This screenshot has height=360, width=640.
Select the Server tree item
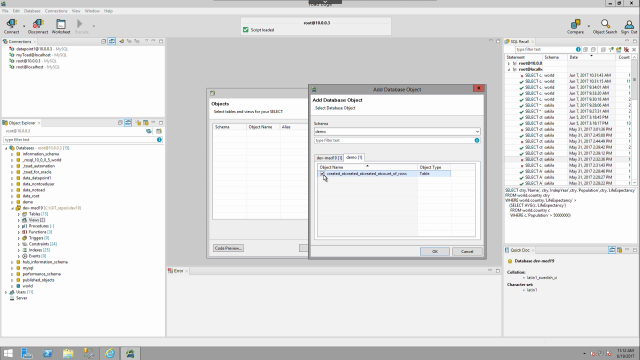[18, 298]
